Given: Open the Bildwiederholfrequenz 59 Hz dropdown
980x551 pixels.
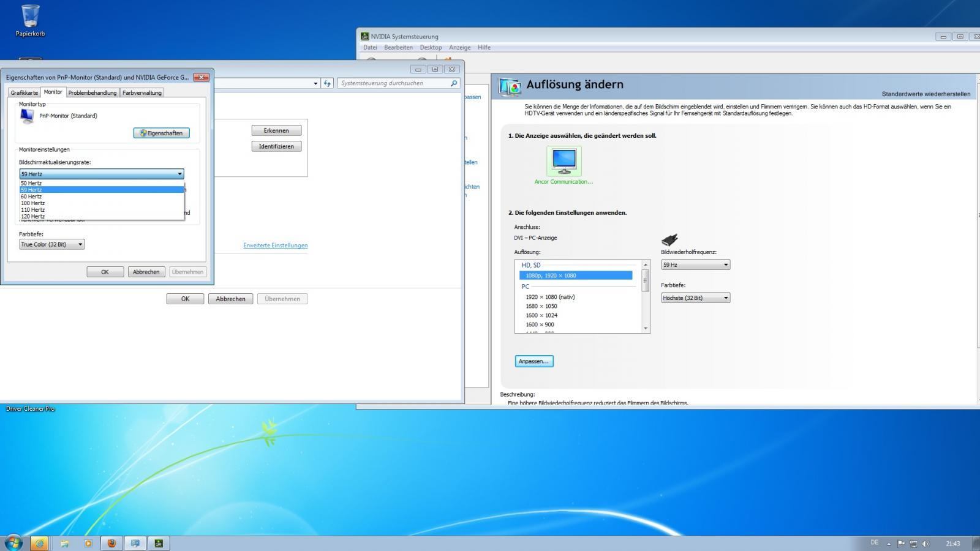Looking at the screenshot, I should pos(695,265).
